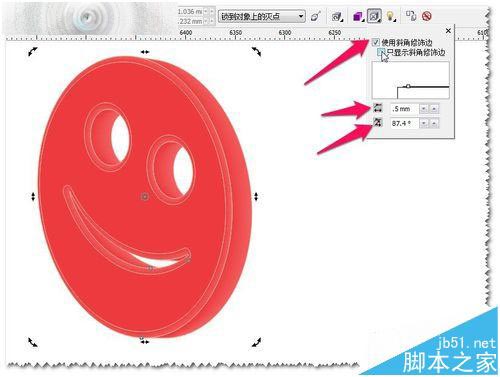Screen dimensions: 500x377
Task: Click the bevel angle 87.4° field
Action: pos(405,123)
